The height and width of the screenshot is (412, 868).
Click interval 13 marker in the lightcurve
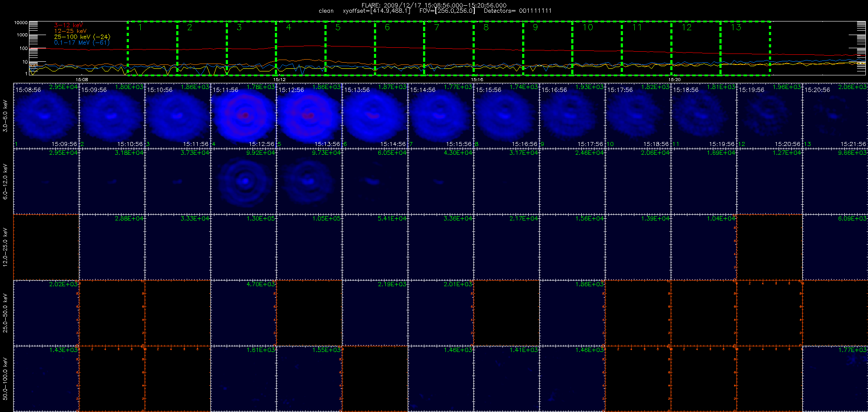tap(736, 27)
